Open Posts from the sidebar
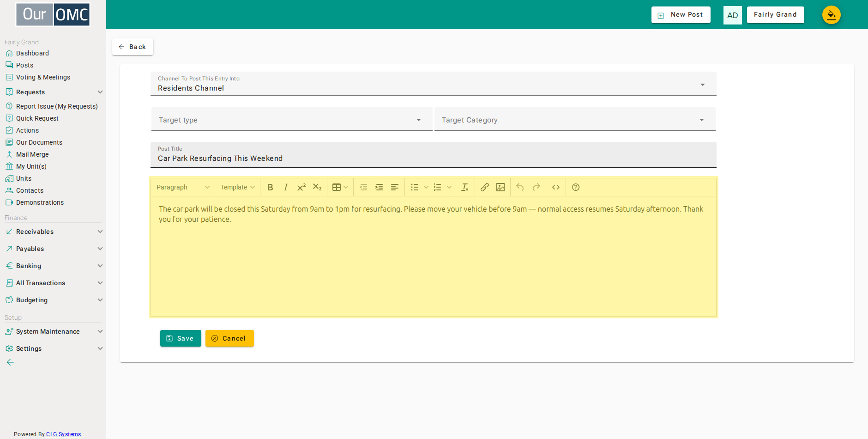 click(25, 65)
